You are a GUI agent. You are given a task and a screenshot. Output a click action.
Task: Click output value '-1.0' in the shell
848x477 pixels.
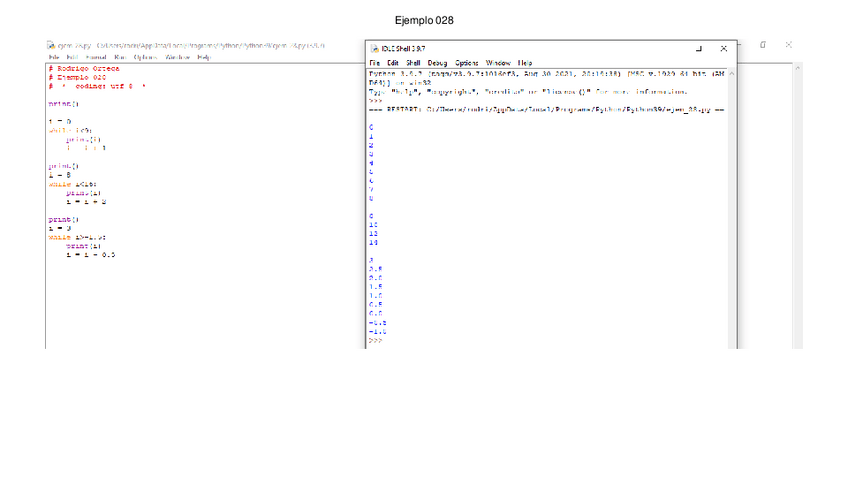pyautogui.click(x=377, y=332)
